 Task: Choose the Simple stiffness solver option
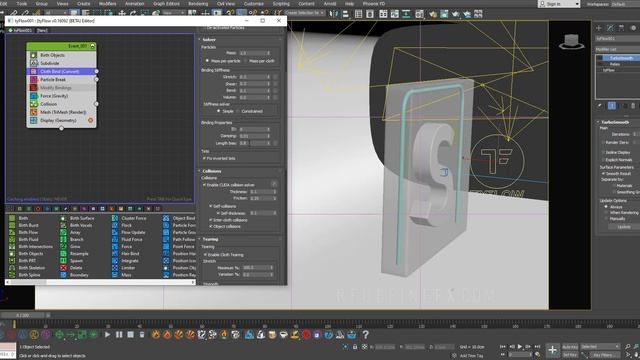(218, 111)
